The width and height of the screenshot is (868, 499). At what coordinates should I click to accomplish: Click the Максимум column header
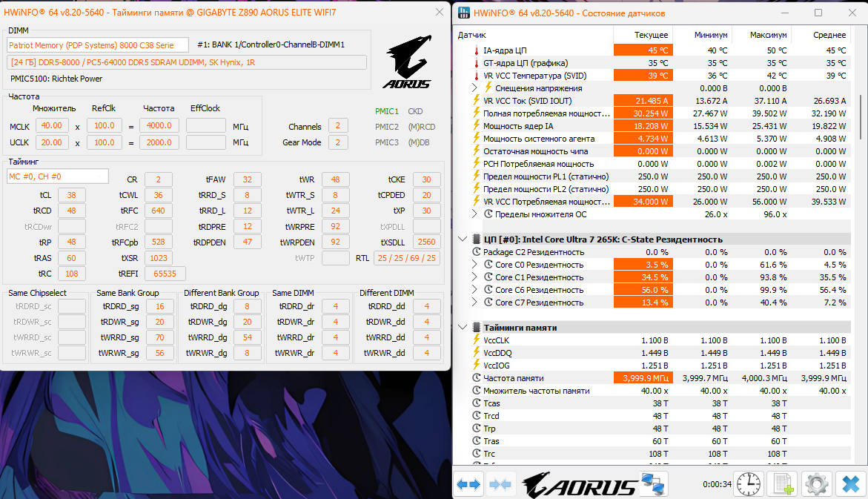pos(769,35)
